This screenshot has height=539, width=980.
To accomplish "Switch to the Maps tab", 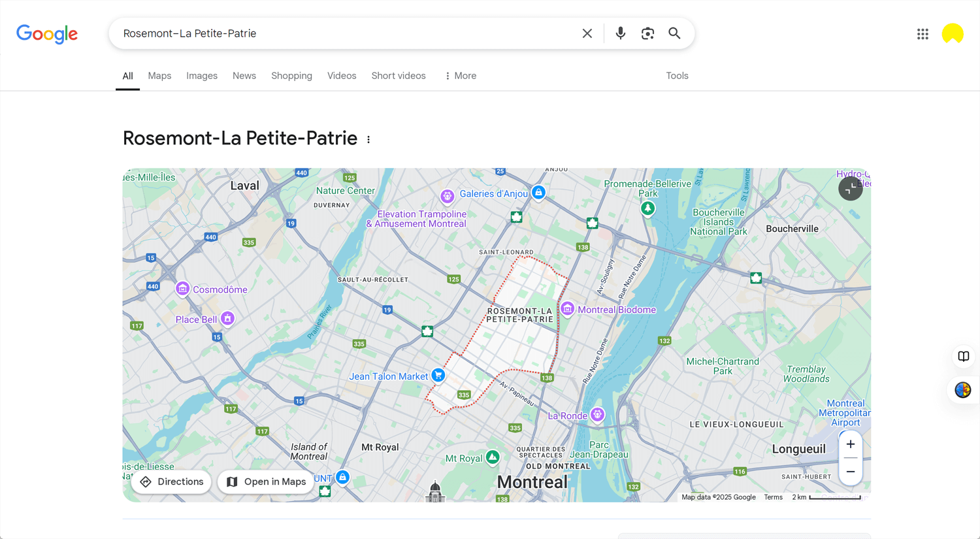I will tap(159, 76).
